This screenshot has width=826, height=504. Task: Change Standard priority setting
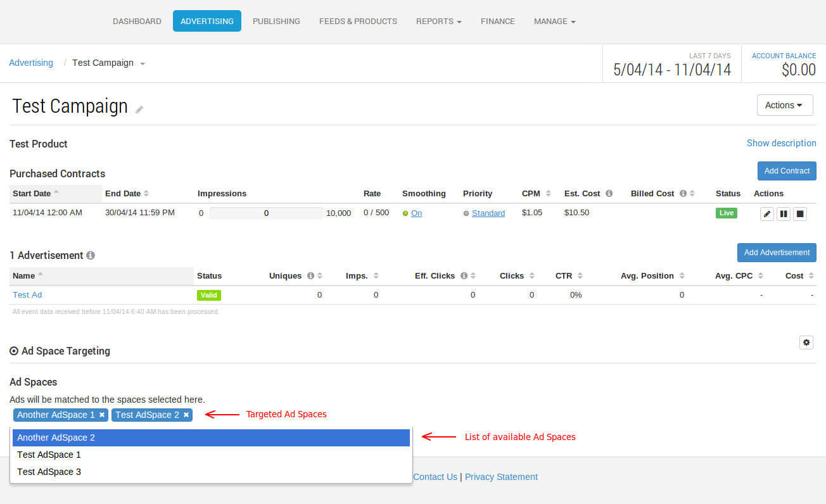pyautogui.click(x=488, y=213)
